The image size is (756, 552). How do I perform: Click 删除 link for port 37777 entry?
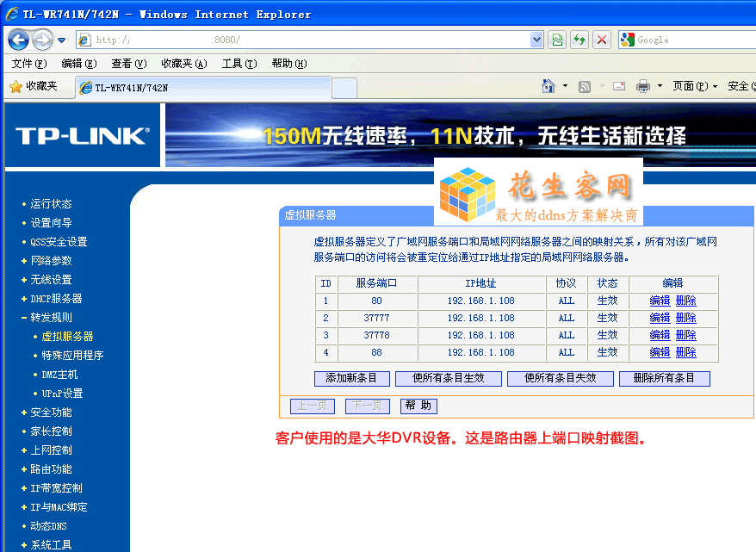click(x=685, y=318)
